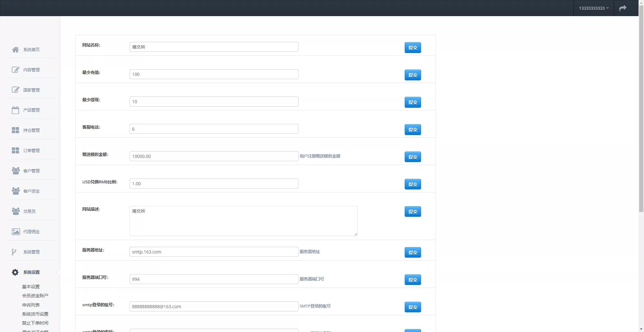Expand the 订单管理 sidebar menu
The image size is (644, 332).
(31, 151)
